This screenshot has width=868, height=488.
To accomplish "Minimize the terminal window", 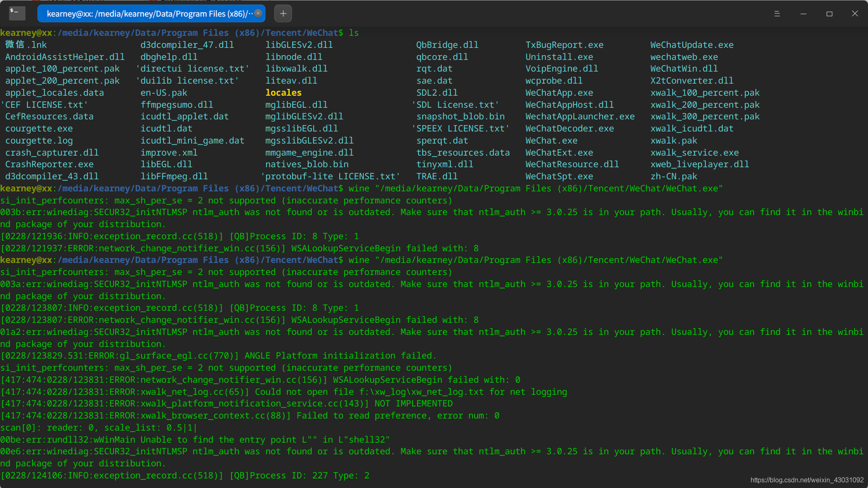I will coord(803,14).
